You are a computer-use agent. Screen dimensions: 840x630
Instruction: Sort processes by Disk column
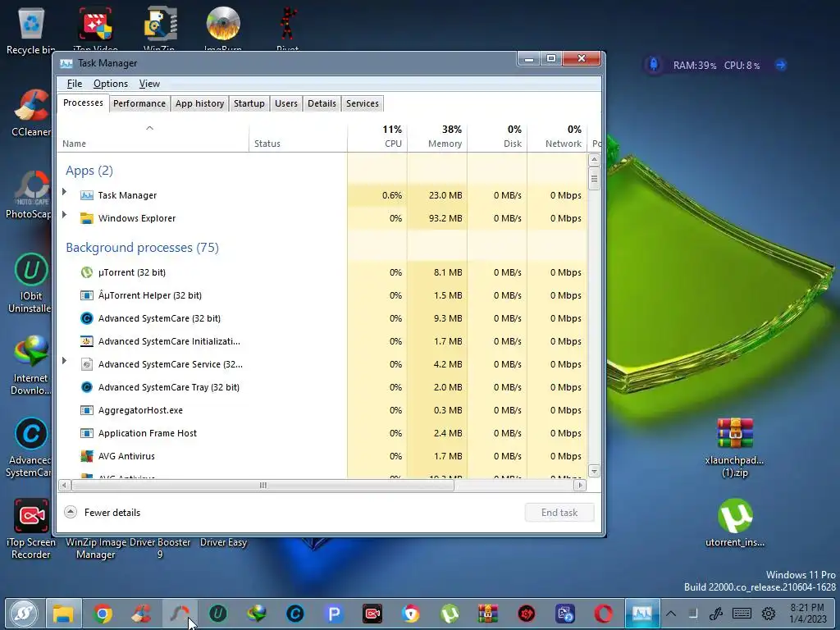(x=497, y=137)
